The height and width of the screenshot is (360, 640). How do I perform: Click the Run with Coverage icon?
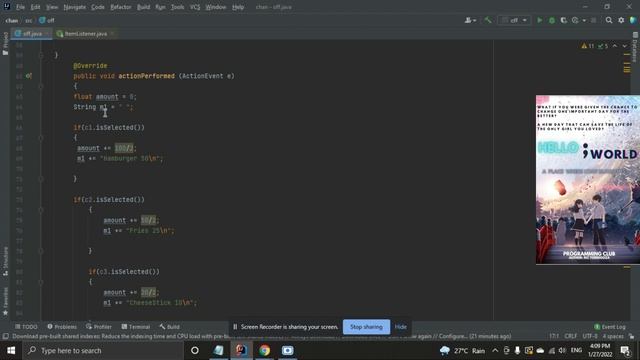coord(563,20)
